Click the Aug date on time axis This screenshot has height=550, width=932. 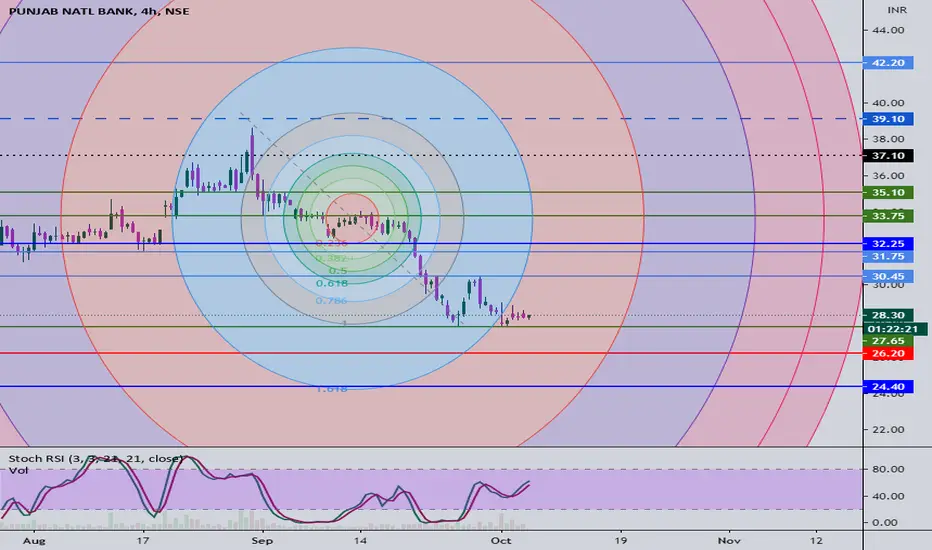[x=34, y=540]
